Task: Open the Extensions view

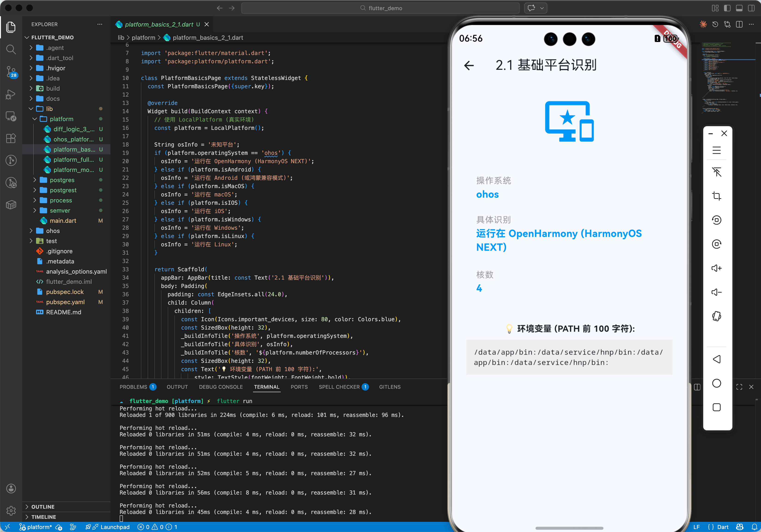Action: (x=11, y=138)
